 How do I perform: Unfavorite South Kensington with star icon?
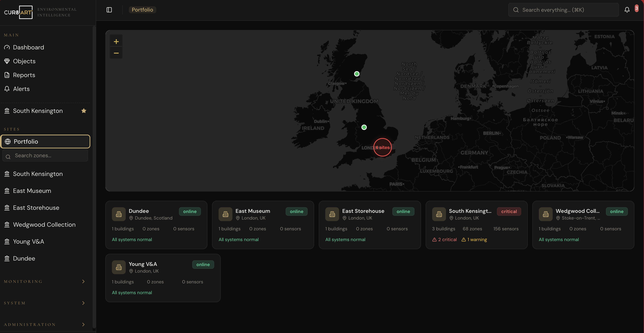tap(84, 111)
